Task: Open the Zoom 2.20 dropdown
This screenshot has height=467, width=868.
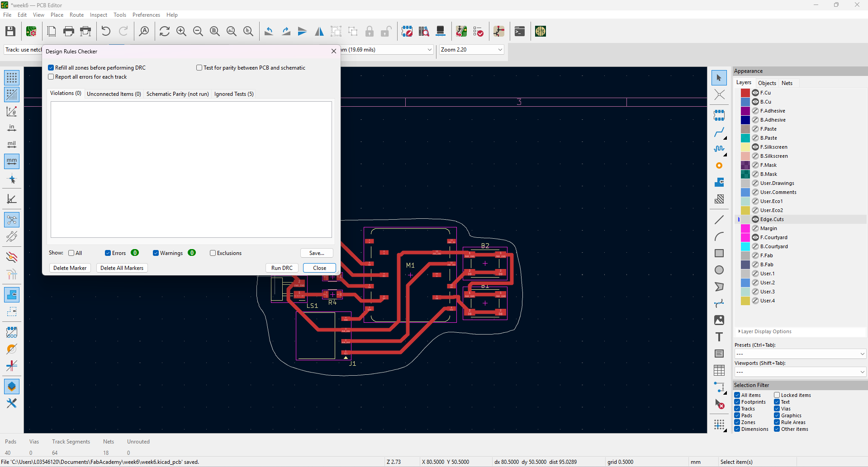Action: coord(471,50)
